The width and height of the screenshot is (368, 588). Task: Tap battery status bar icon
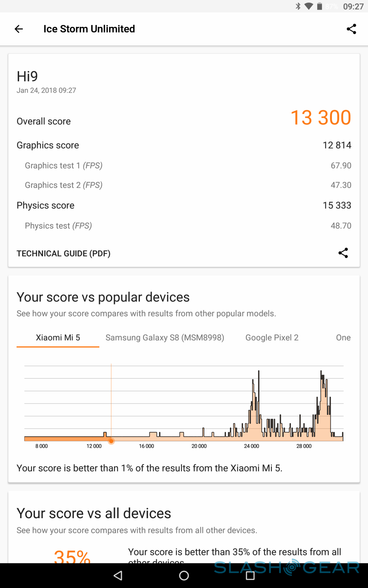319,6
